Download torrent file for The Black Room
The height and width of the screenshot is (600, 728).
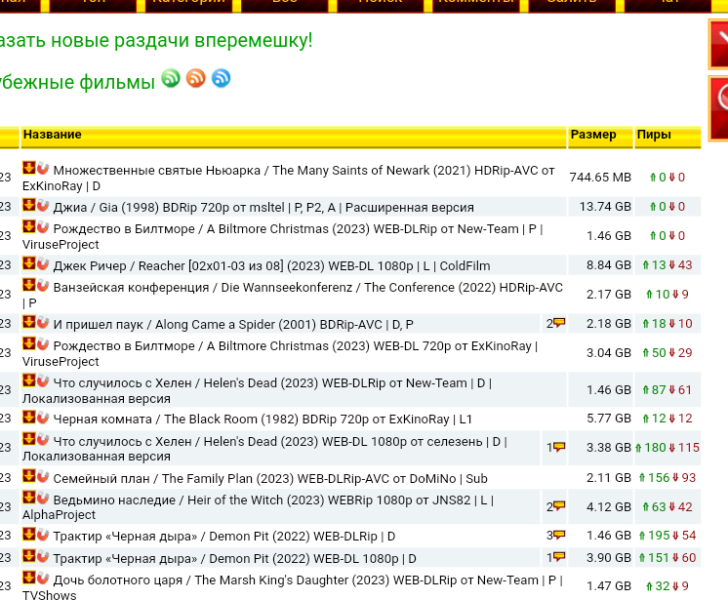coord(29,417)
